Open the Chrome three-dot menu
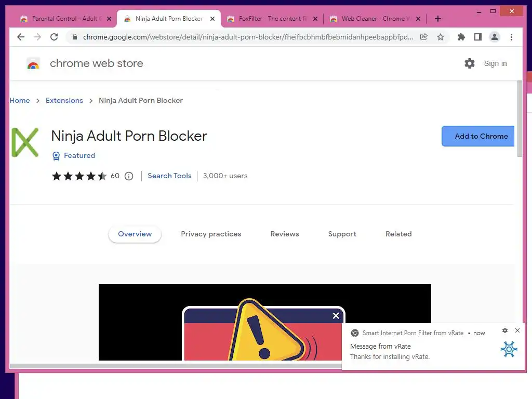The height and width of the screenshot is (399, 532). (511, 37)
